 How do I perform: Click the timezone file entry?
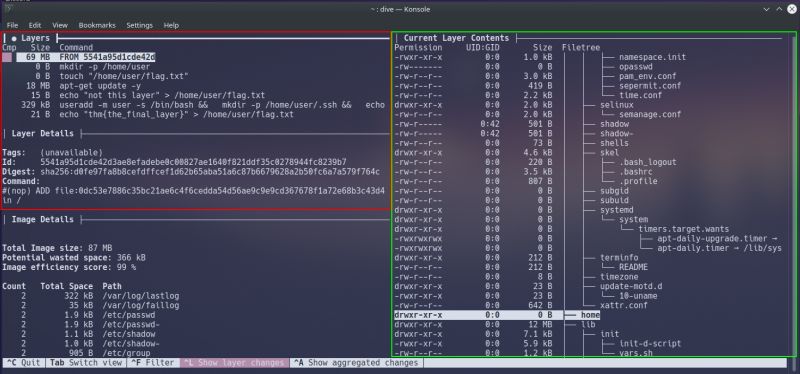coord(619,277)
